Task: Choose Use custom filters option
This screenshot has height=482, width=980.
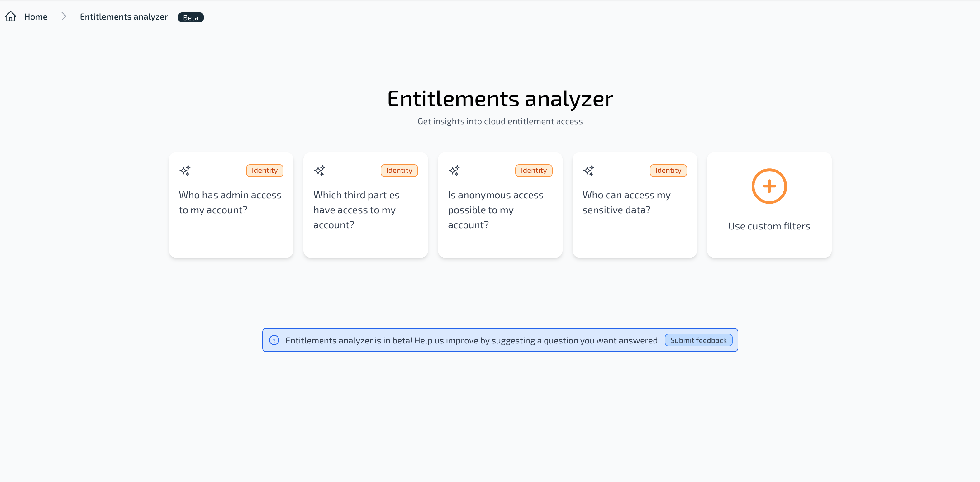Action: pyautogui.click(x=769, y=205)
